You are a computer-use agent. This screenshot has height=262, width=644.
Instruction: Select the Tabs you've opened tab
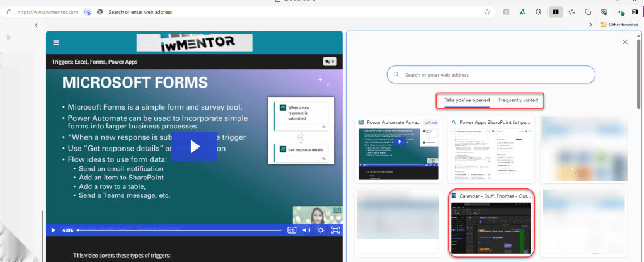(467, 100)
